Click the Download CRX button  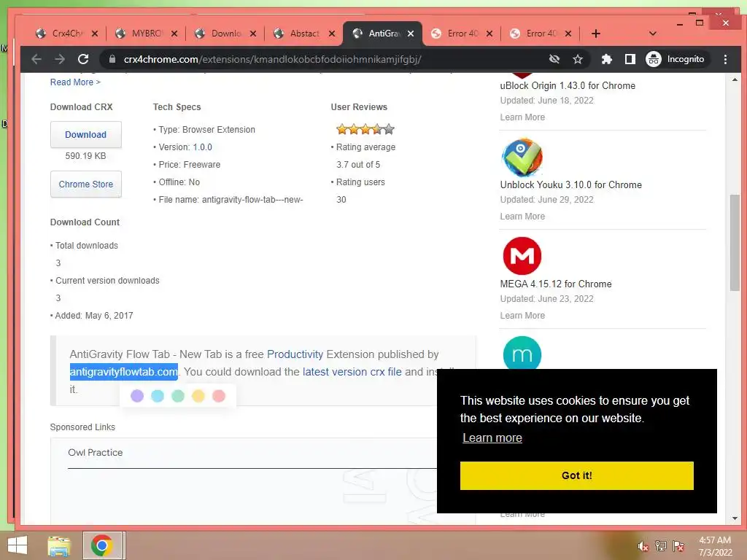click(x=86, y=134)
